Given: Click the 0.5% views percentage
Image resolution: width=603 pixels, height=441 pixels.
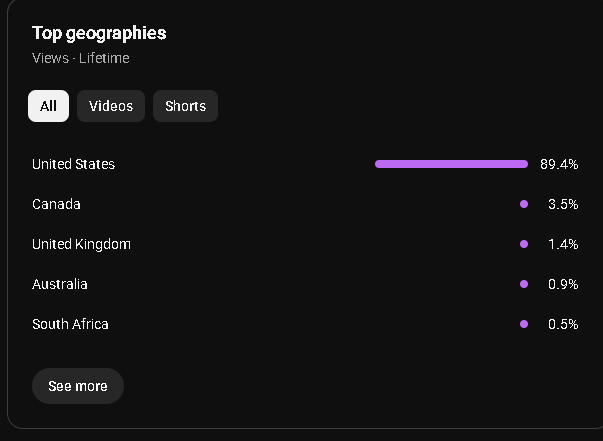Looking at the screenshot, I should coord(563,324).
